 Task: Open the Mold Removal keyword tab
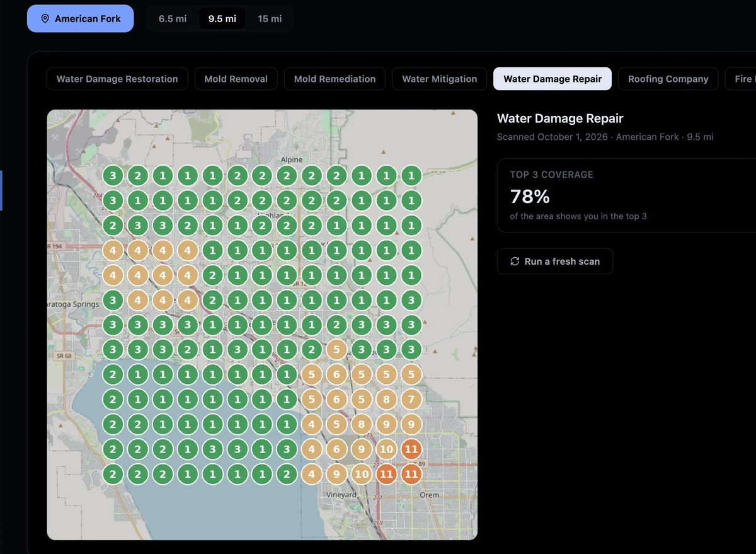click(236, 79)
